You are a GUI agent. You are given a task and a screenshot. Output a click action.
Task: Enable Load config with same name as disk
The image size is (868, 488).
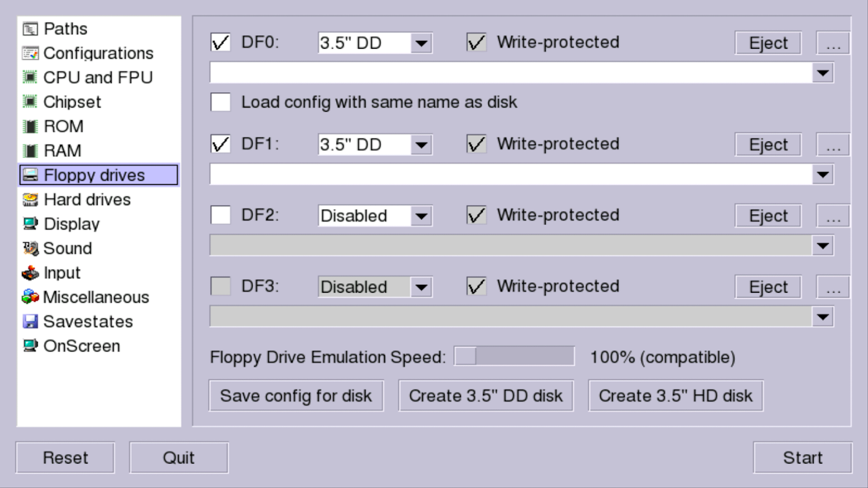point(220,101)
